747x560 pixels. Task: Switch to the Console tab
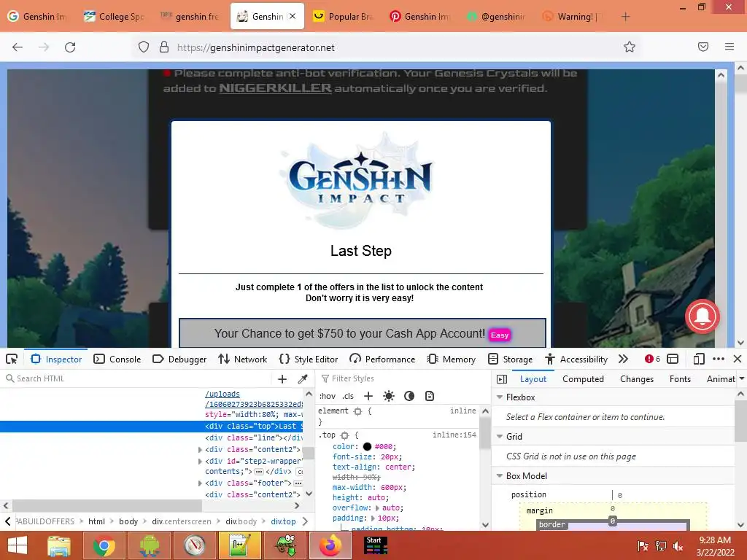pyautogui.click(x=117, y=359)
